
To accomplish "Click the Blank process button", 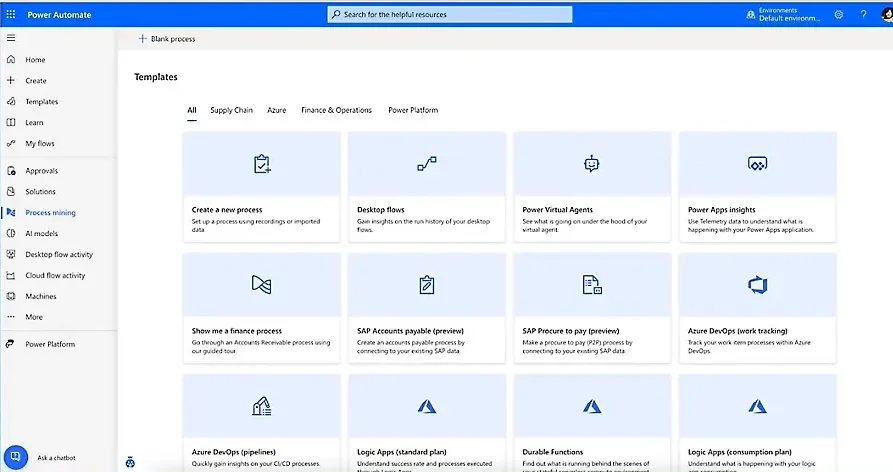I will (167, 39).
